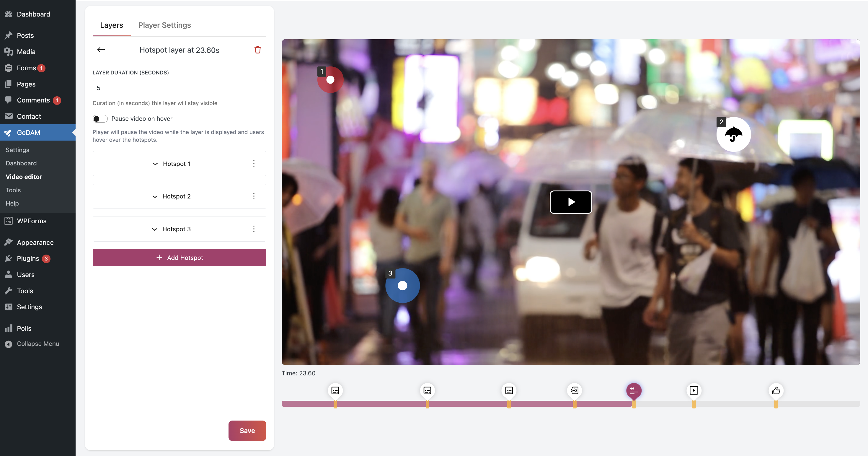This screenshot has width=868, height=456.
Task: Delete the hotspot layer with trash icon
Action: pyautogui.click(x=257, y=50)
